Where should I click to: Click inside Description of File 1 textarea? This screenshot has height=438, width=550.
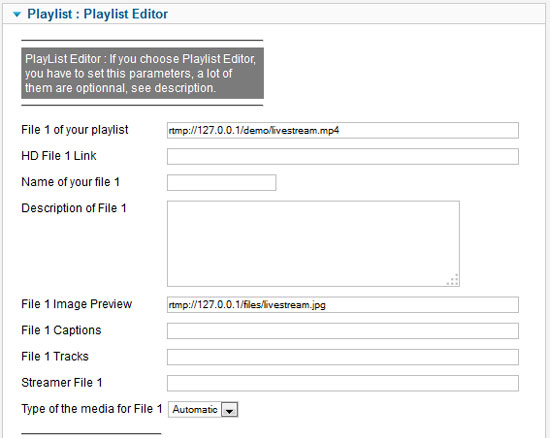pyautogui.click(x=313, y=244)
